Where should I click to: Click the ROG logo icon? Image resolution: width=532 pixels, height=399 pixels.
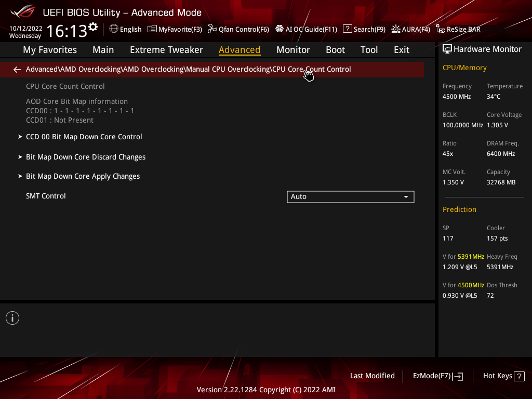(23, 12)
